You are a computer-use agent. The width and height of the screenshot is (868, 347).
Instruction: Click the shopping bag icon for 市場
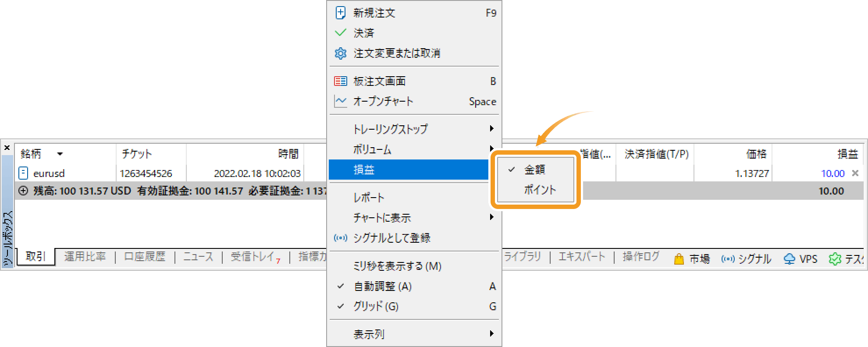point(679,259)
